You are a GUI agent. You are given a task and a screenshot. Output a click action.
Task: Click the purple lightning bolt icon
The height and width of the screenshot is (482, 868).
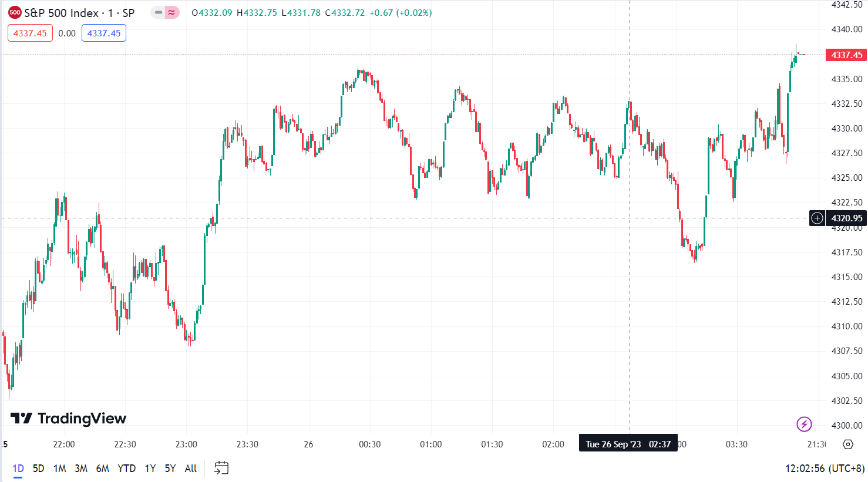pyautogui.click(x=804, y=423)
